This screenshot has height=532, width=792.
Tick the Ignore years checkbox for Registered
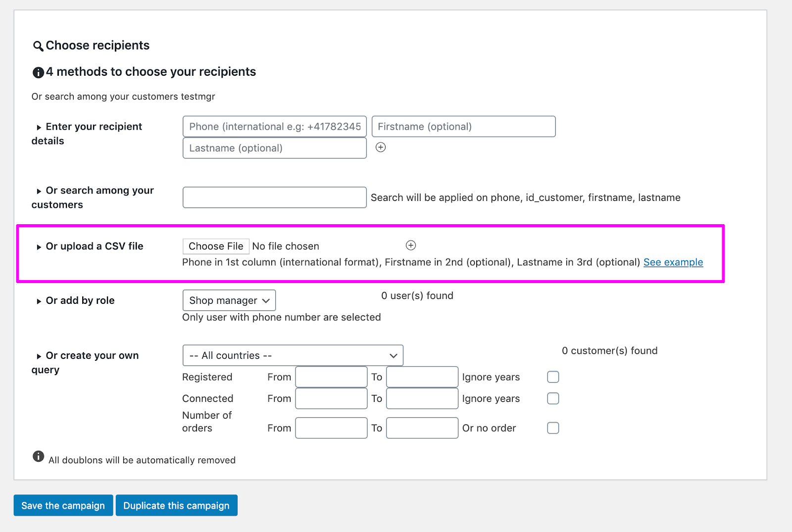coord(553,377)
